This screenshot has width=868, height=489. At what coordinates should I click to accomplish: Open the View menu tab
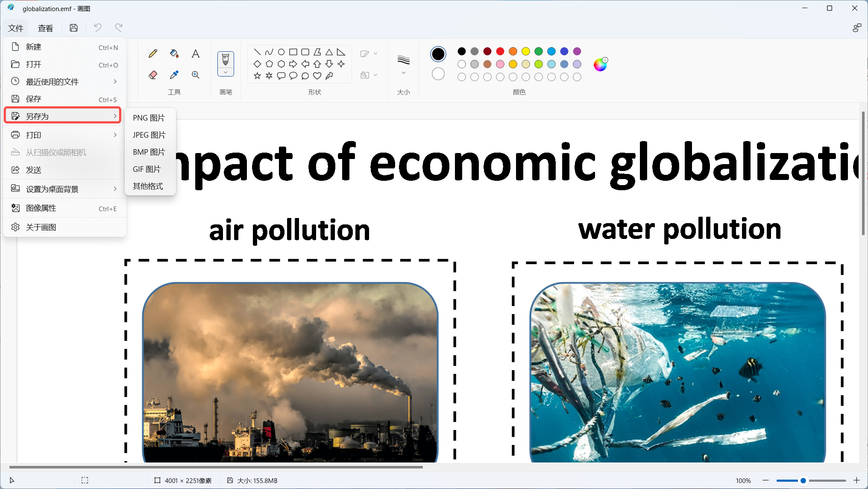[45, 28]
